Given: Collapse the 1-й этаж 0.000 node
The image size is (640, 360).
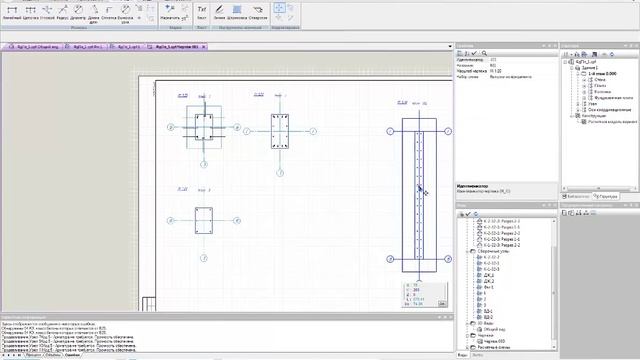Looking at the screenshot, I should [x=578, y=74].
